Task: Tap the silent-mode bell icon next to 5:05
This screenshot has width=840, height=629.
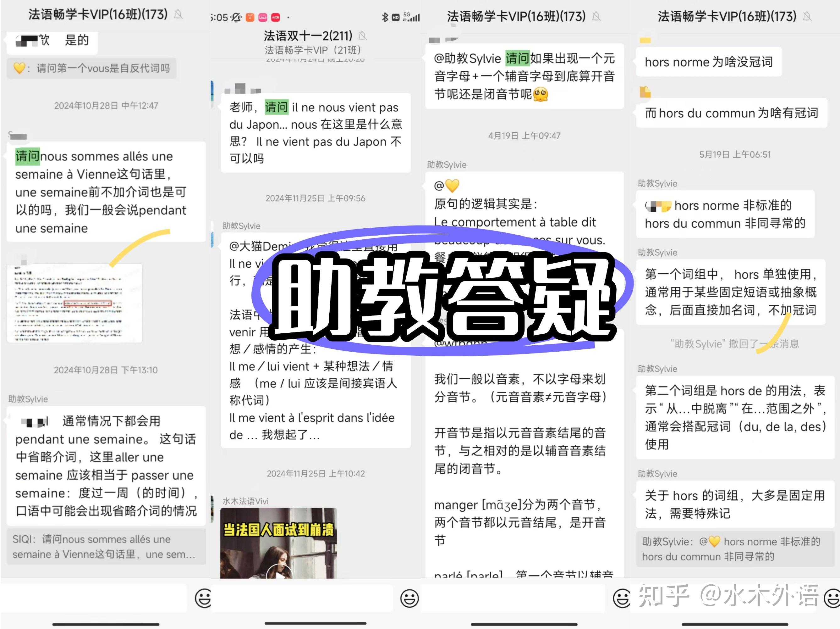Action: [236, 18]
